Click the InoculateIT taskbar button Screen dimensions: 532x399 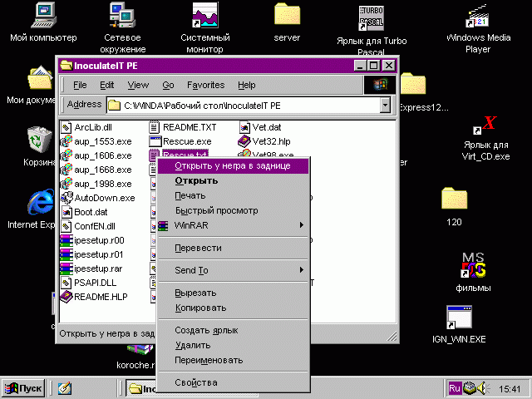pos(142,388)
